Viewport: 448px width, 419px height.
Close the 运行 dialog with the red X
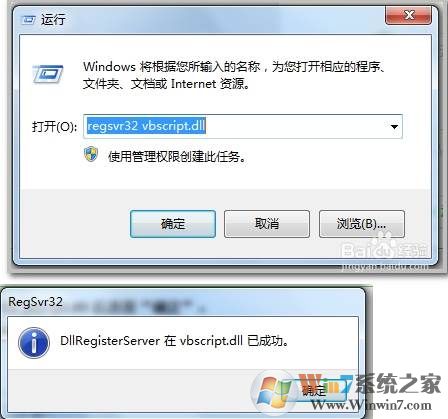pyautogui.click(x=408, y=15)
